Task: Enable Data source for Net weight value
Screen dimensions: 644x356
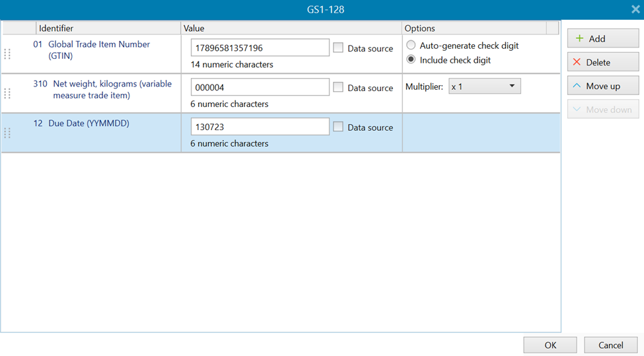Action: tap(338, 87)
